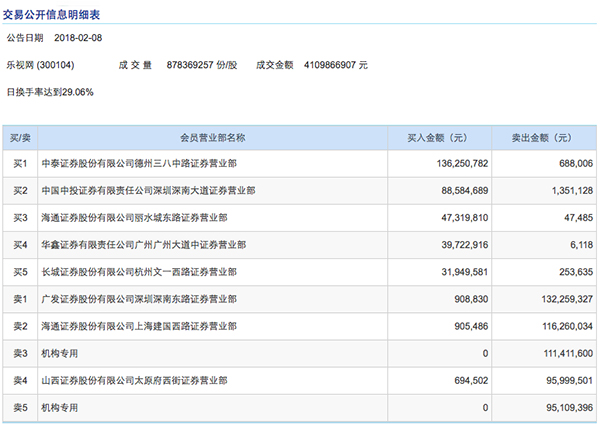The image size is (600, 428).
Task: Select sell amount 111,411,600
Action: click(568, 354)
